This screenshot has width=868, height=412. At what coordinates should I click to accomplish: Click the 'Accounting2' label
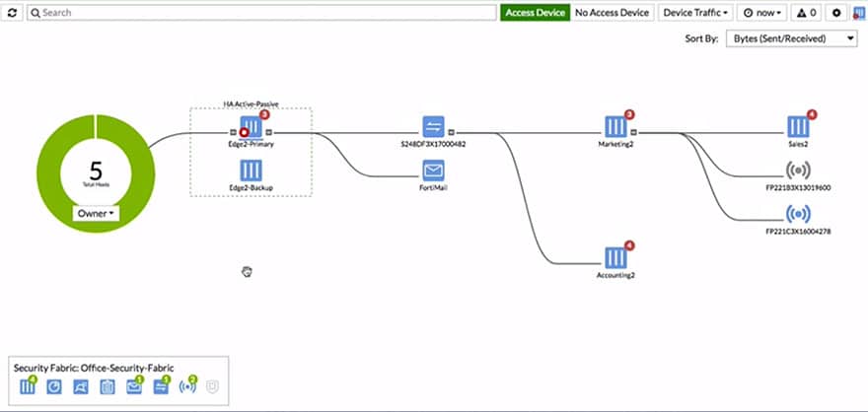615,275
